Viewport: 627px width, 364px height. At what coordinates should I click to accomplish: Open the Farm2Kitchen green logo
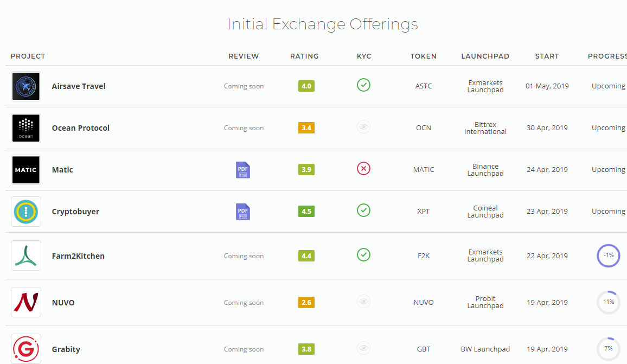26,256
